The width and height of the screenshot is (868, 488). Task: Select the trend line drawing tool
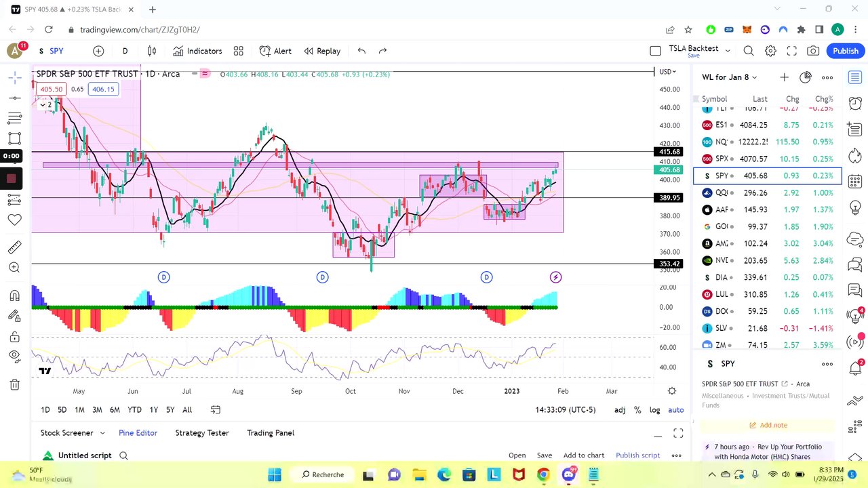click(x=15, y=98)
